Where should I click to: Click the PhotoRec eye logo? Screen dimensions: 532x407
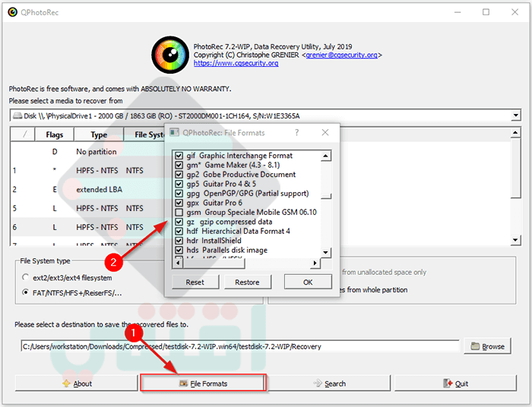[x=170, y=55]
